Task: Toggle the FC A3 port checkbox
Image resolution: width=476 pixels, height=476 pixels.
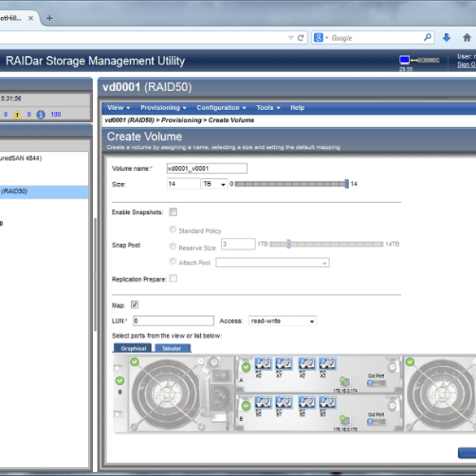Action: [331, 363]
